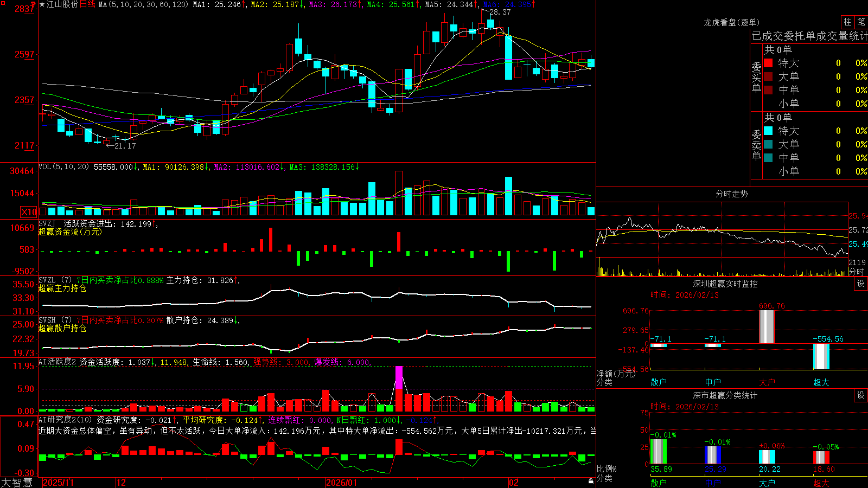Click the cyan 特大 sell-order swatch
The height and width of the screenshot is (488, 868).
[768, 131]
